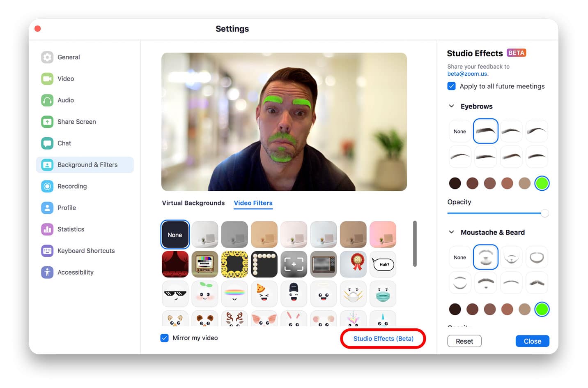Switch to the Virtual Backgrounds tab
This screenshot has width=588, height=388.
(193, 203)
